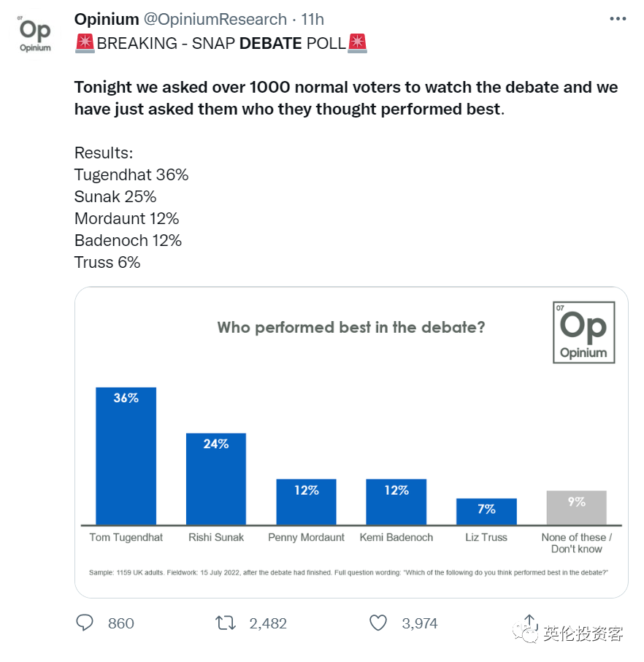This screenshot has height=662, width=644.
Task: Click the chart title 'Who performed best in the debate?'
Action: [x=351, y=327]
